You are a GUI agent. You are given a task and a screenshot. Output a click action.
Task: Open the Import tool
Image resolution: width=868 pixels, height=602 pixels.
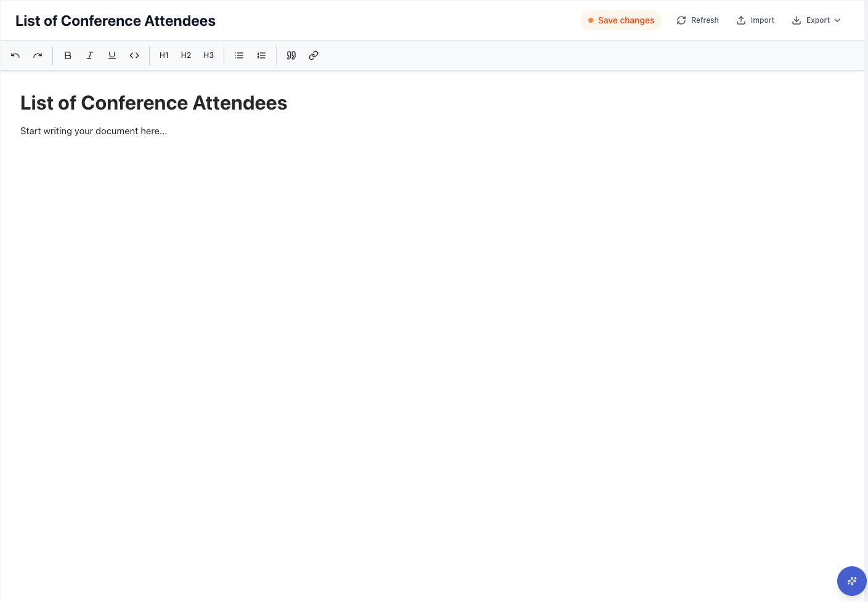tap(755, 20)
